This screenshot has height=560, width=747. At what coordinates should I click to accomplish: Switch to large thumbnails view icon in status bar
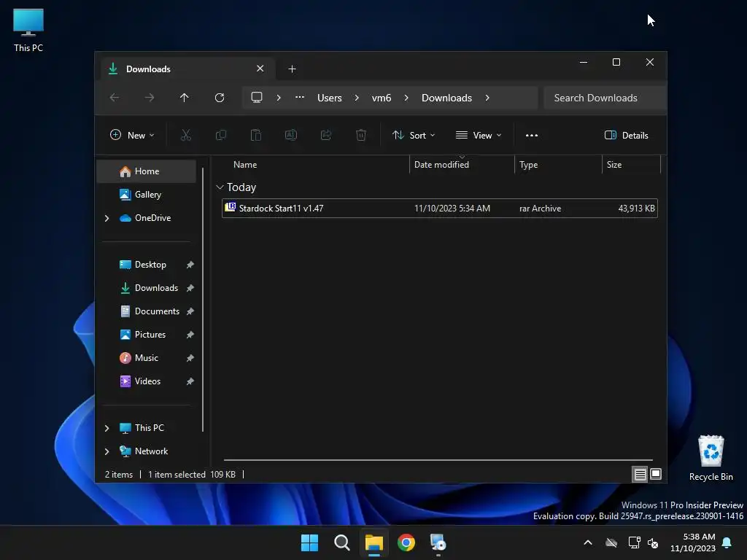(x=656, y=474)
